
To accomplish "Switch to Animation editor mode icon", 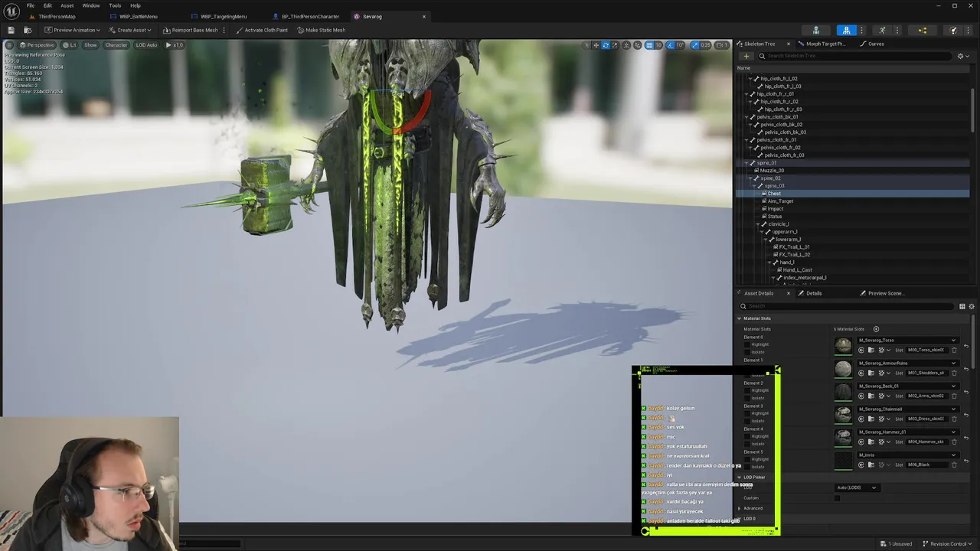I will point(883,31).
